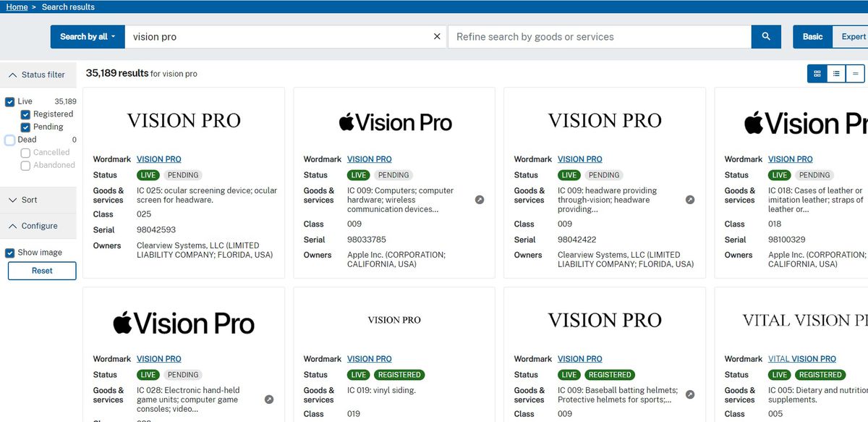Click the VISION PRO image on serial 98042593 card
The width and height of the screenshot is (868, 422).
coord(184,121)
